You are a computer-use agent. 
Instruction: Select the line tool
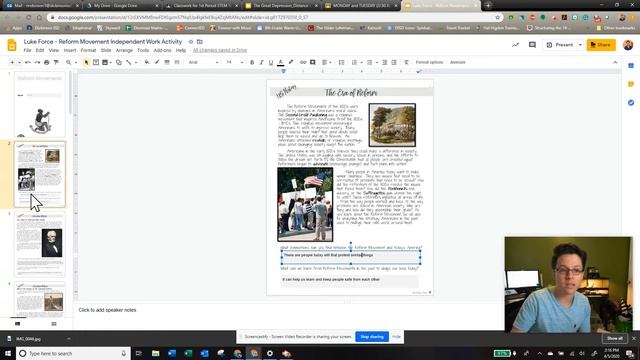(129, 62)
